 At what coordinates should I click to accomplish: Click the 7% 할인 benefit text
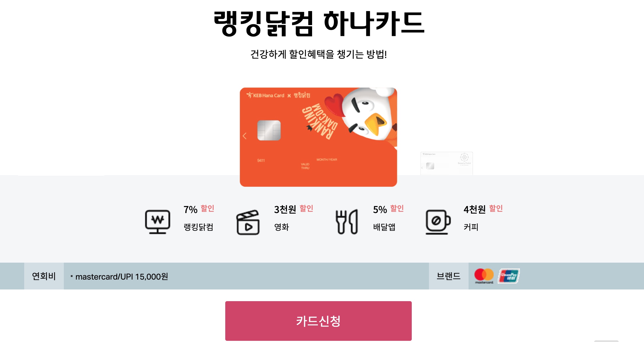pyautogui.click(x=199, y=209)
